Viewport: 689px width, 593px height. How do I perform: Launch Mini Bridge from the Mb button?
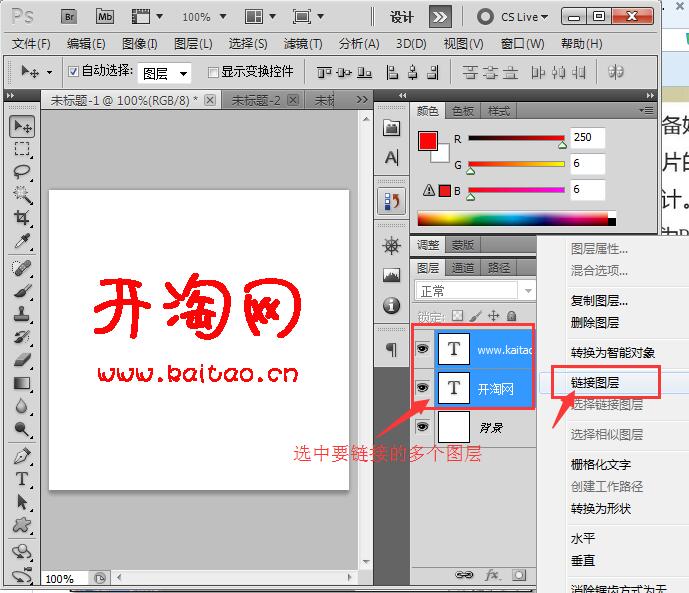pos(105,17)
